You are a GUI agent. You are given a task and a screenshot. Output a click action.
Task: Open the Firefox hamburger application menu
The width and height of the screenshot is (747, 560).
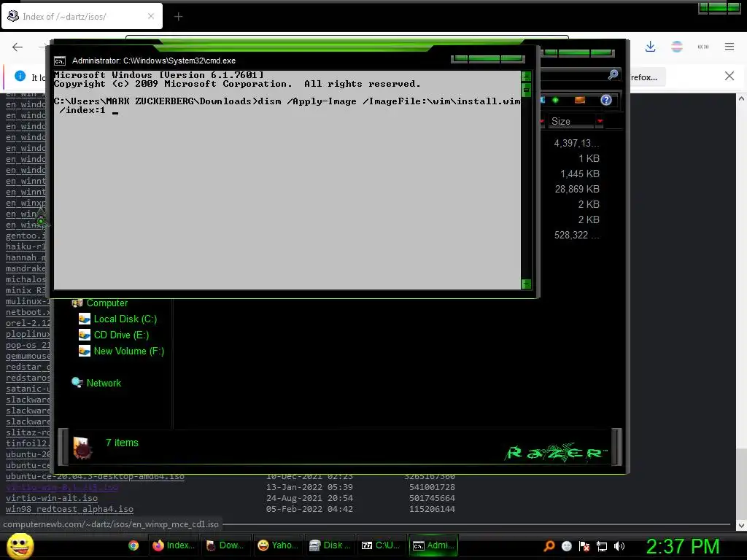click(x=729, y=47)
